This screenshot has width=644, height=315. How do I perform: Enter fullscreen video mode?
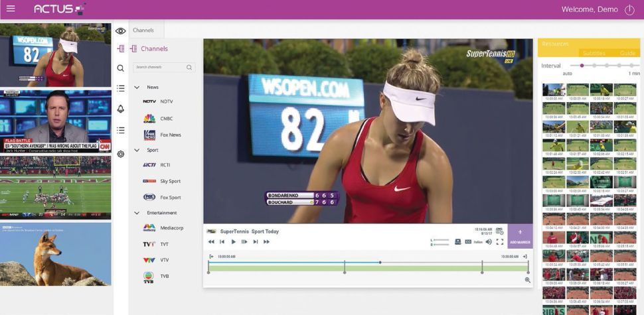[x=500, y=242]
